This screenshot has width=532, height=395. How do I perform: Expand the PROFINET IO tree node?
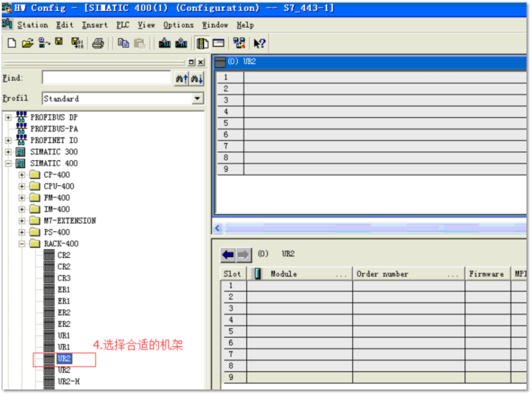point(8,141)
